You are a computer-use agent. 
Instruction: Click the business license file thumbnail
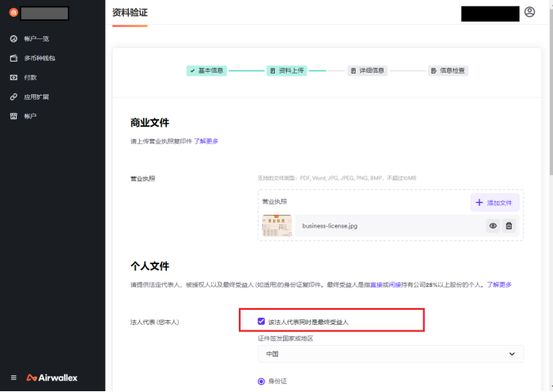(x=276, y=226)
